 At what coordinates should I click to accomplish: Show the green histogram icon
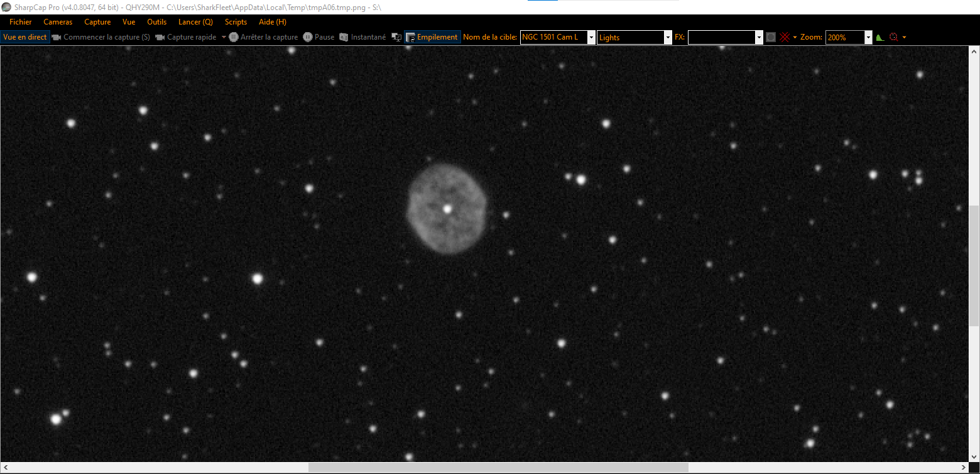pyautogui.click(x=880, y=37)
